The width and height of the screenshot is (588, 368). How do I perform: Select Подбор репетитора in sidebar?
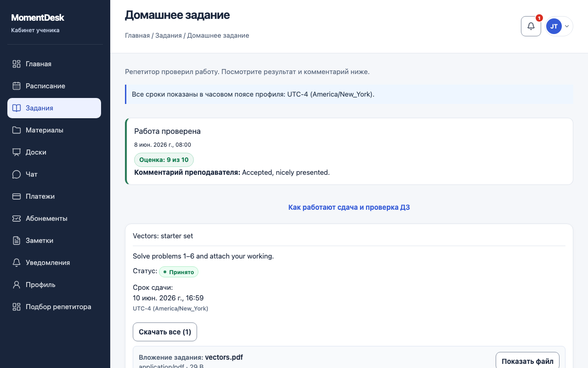click(54, 307)
